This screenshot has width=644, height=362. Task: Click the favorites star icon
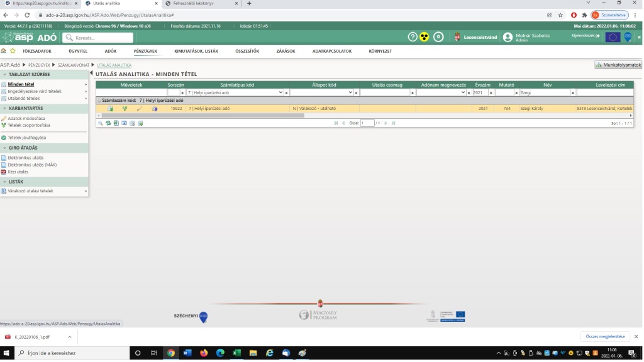tap(13, 51)
